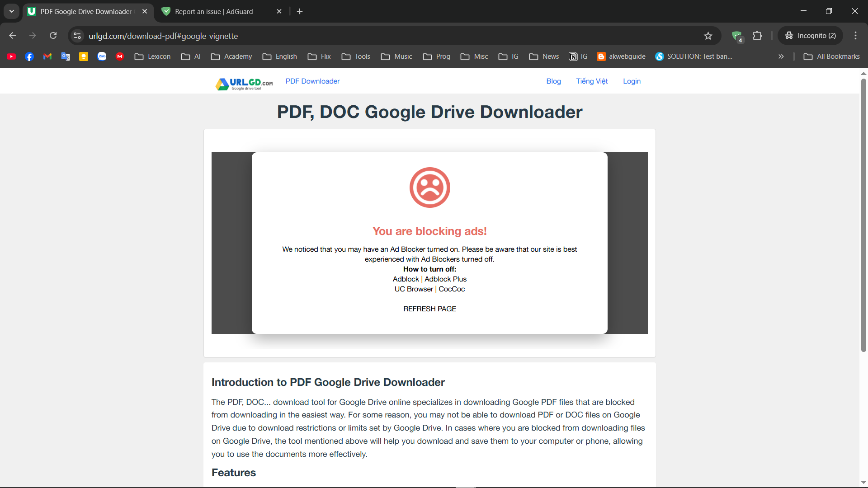
Task: Open a new tab with plus button
Action: point(300,11)
